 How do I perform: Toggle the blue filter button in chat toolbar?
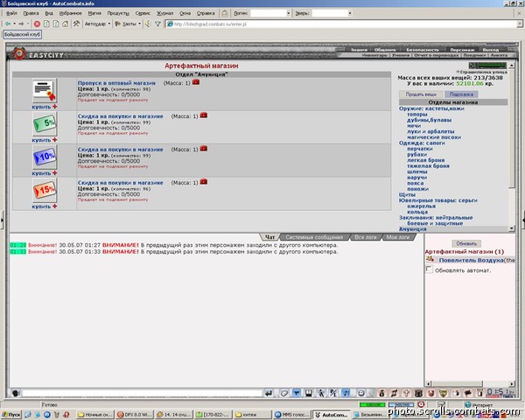pyautogui.click(x=297, y=393)
